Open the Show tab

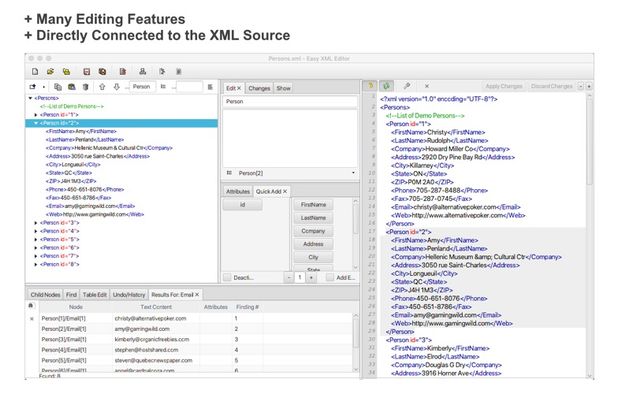coord(283,88)
